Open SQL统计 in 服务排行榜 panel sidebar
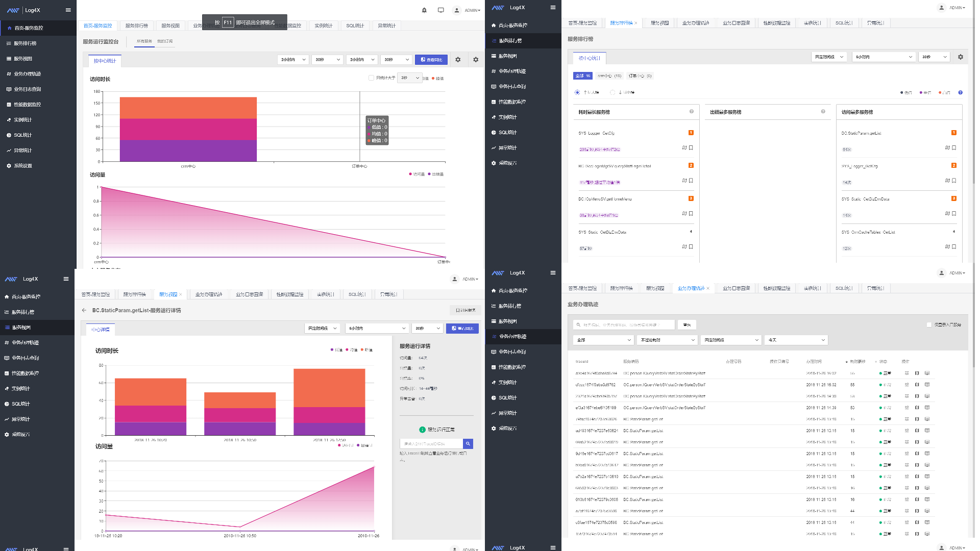980x551 pixels. 508,133
